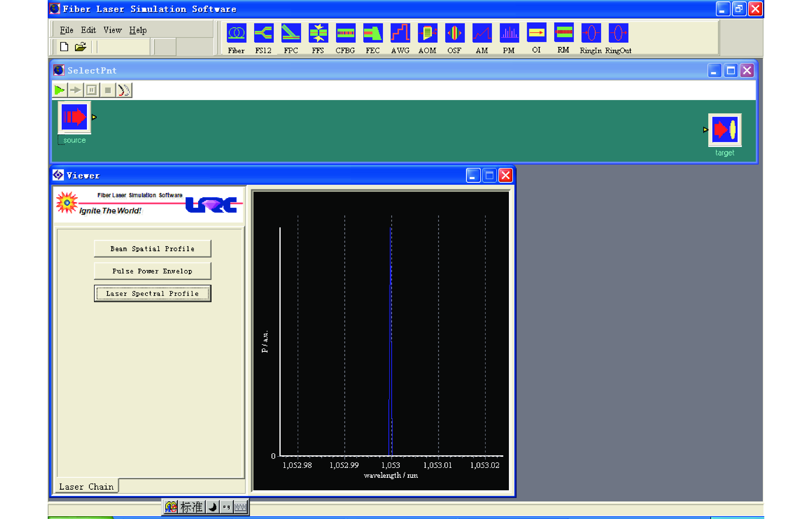This screenshot has height=519, width=812.
Task: Select the target node in the chain
Action: point(725,130)
